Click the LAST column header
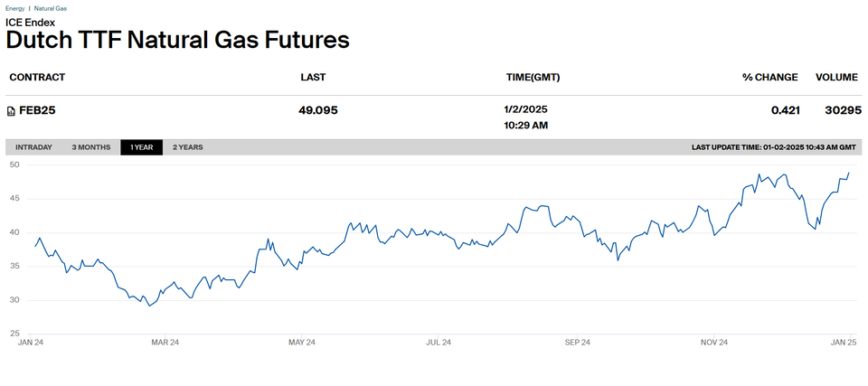Image resolution: width=868 pixels, height=386 pixels. point(313,78)
